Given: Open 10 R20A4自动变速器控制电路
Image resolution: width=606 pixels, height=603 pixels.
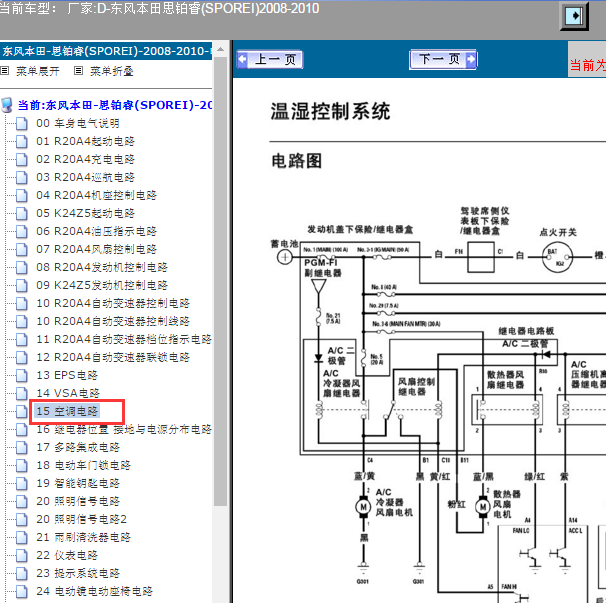Looking at the screenshot, I should (x=113, y=303).
